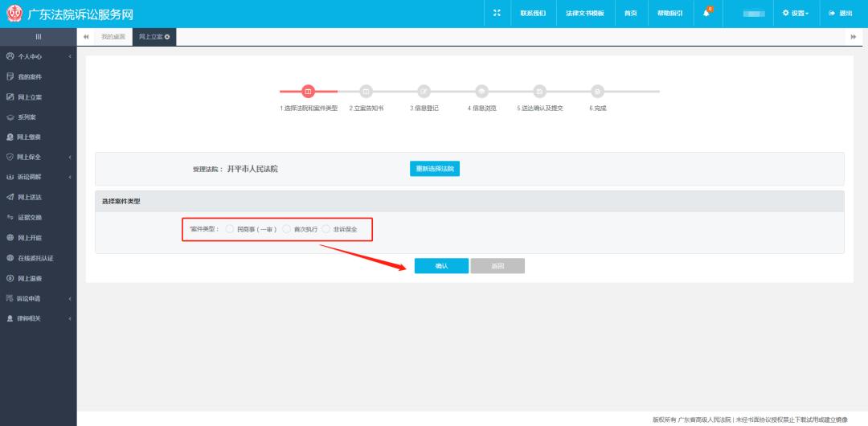868x426 pixels.
Task: Click the 5.送达确认及提交 step label
Action: click(x=540, y=109)
